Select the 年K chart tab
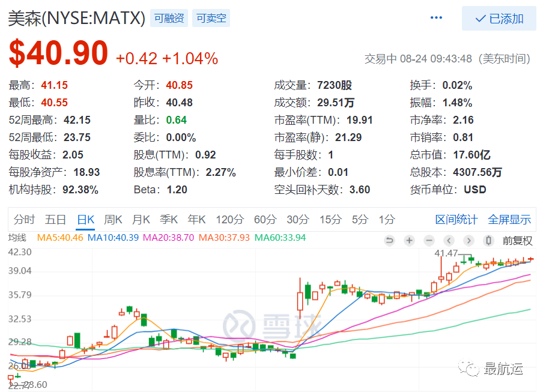The image size is (540, 392). pos(196,219)
